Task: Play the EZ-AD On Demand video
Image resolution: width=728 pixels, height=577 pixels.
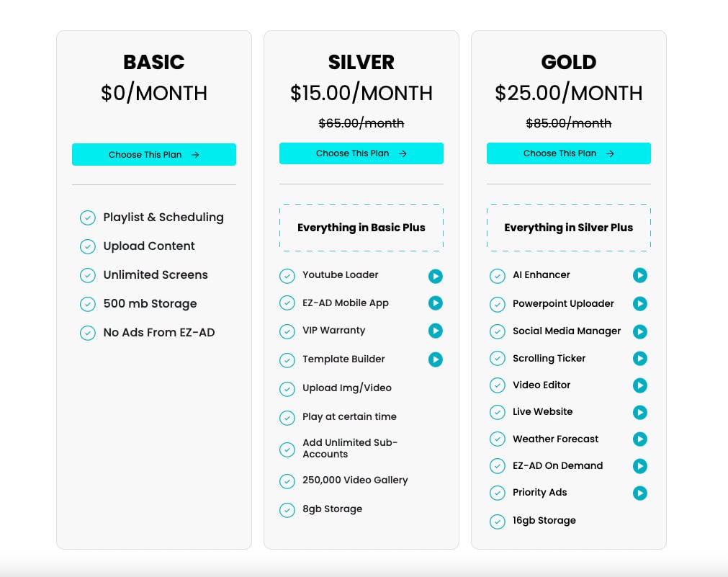Action: [x=639, y=466]
